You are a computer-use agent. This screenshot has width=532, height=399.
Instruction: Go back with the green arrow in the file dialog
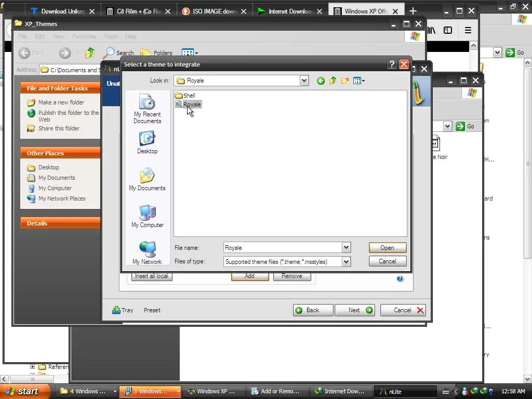pos(321,81)
